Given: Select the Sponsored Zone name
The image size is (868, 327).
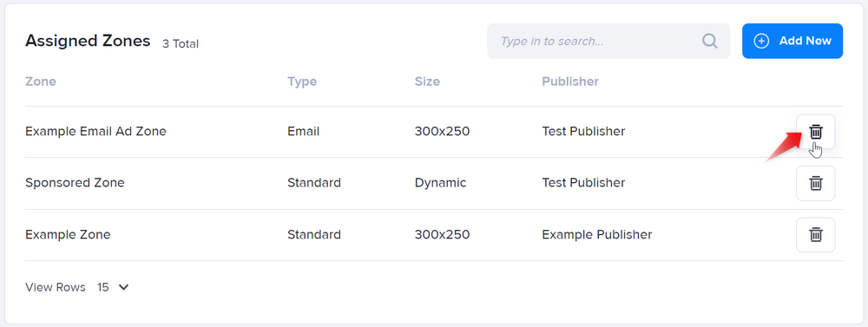Looking at the screenshot, I should pyautogui.click(x=75, y=183).
